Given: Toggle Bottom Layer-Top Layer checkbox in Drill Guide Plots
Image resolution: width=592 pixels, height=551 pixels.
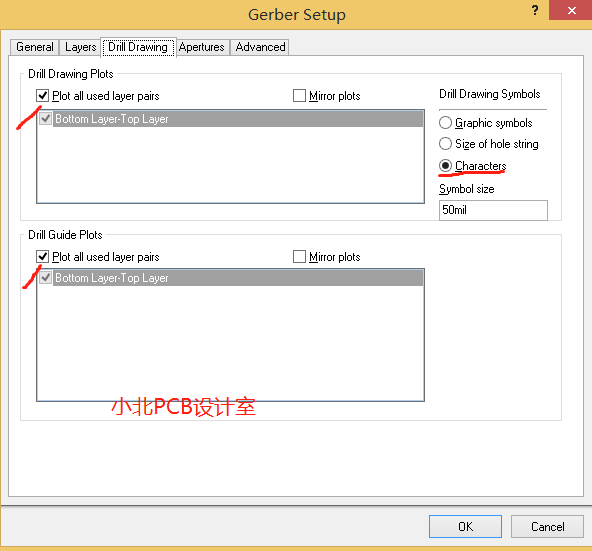Looking at the screenshot, I should click(46, 278).
